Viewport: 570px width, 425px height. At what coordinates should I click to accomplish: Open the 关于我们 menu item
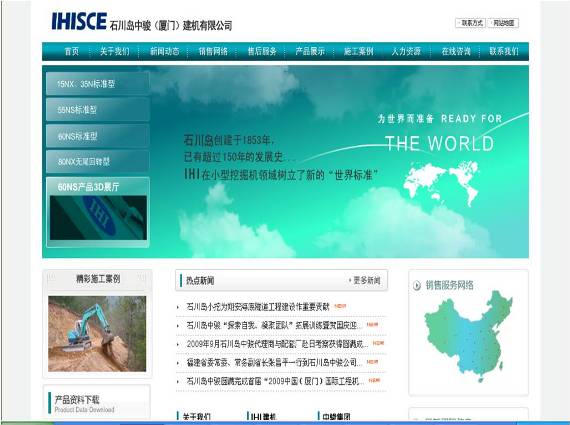tap(115, 51)
